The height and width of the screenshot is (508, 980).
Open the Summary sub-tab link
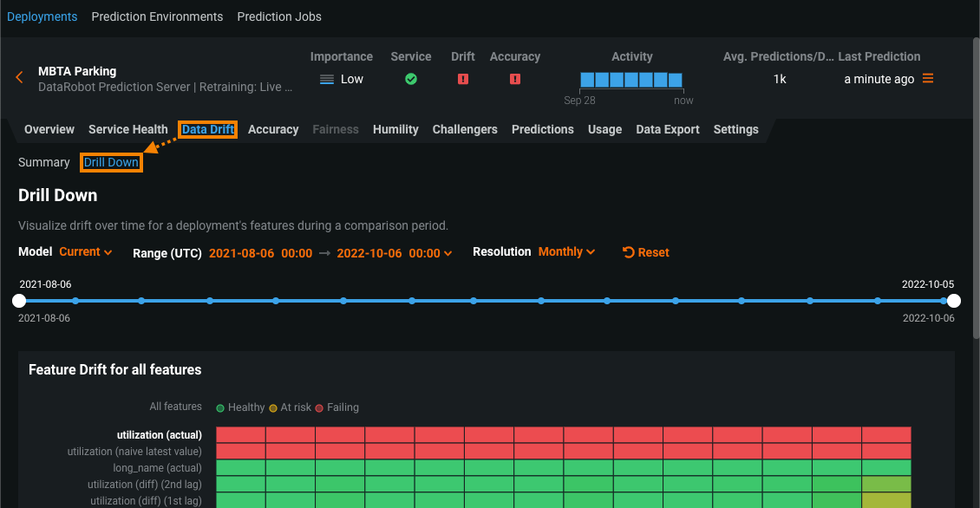(43, 162)
